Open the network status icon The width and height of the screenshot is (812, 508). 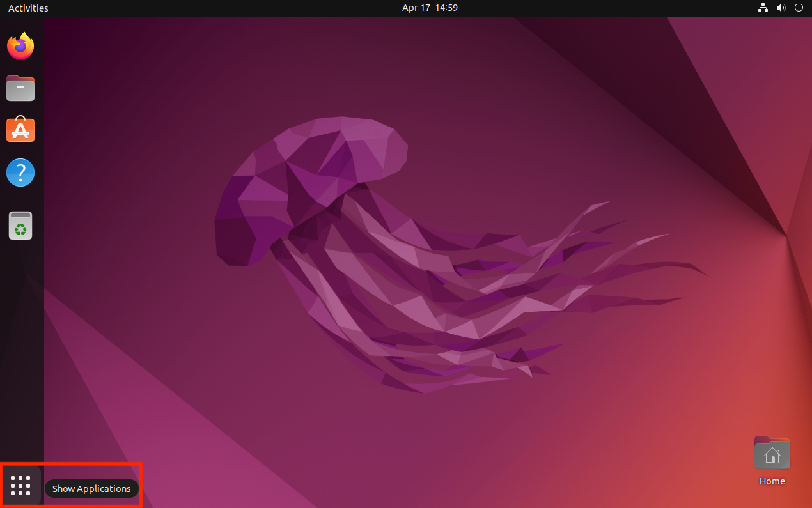[762, 8]
